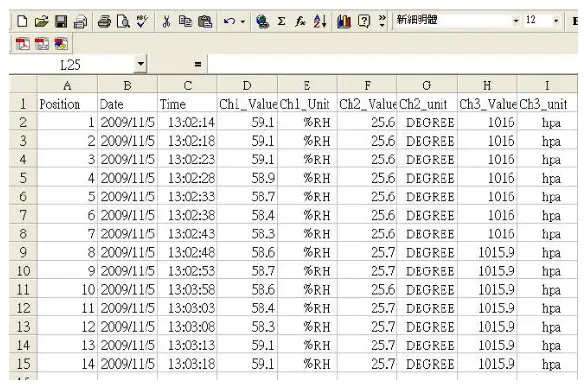Click the font size field showing 12
The width and height of the screenshot is (584, 385).
pos(538,20)
